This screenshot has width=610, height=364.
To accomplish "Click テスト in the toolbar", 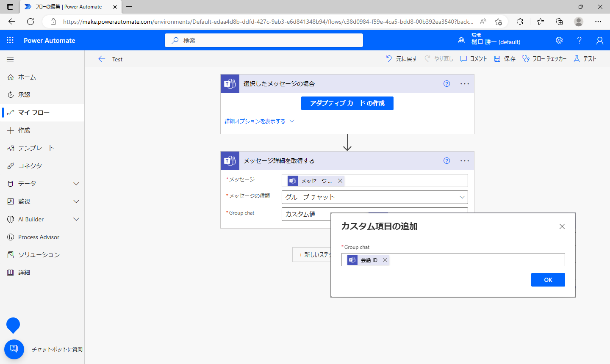I will click(x=585, y=59).
